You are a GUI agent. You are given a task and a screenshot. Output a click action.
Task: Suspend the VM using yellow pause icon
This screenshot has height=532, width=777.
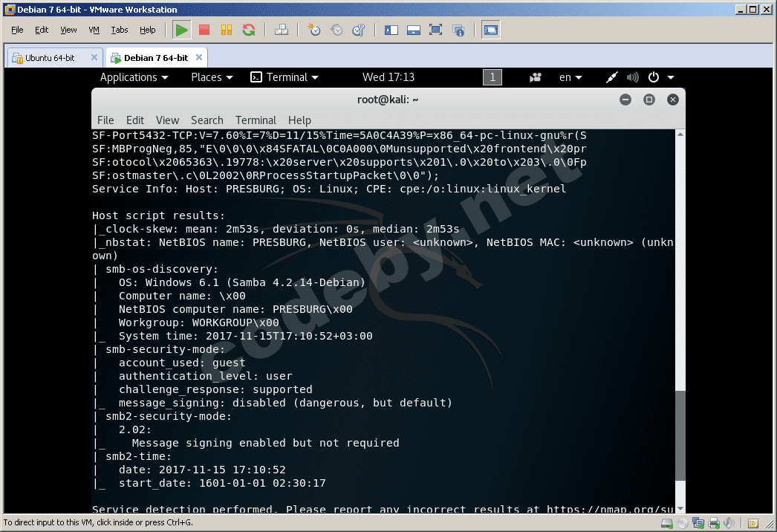[x=227, y=30]
